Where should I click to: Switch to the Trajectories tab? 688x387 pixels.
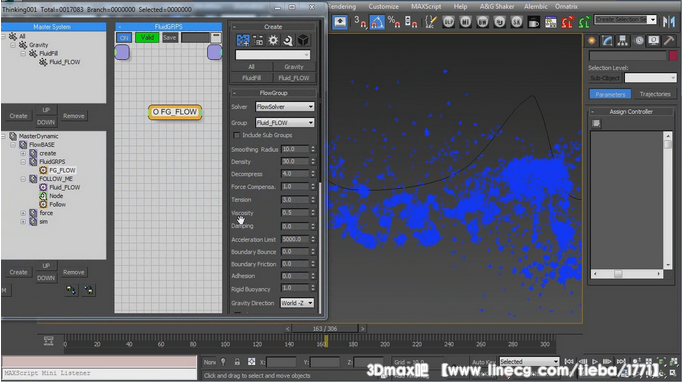[655, 94]
